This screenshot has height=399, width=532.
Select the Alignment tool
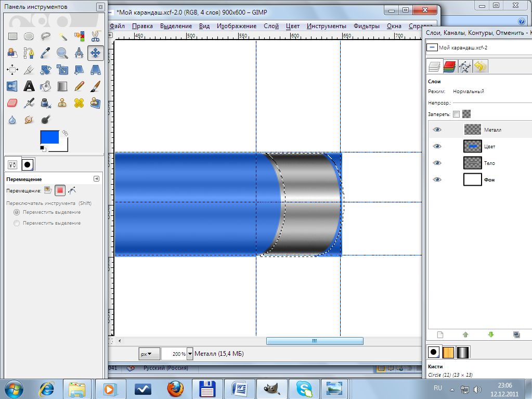pos(12,70)
